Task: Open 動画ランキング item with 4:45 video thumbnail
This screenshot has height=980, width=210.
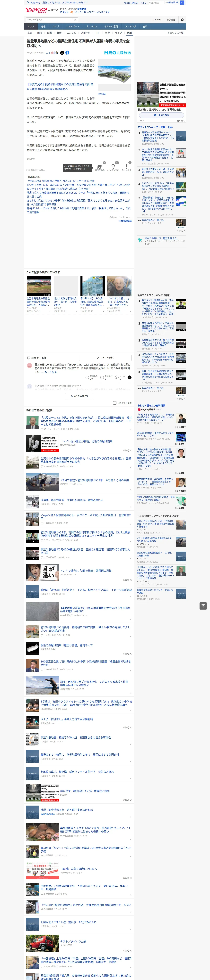Action: coord(181,304)
